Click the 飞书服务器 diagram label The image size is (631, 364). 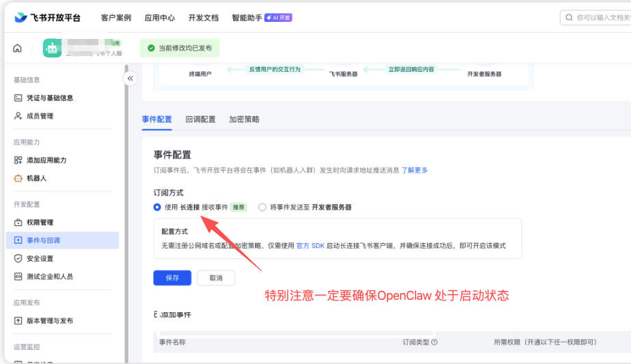coord(343,74)
